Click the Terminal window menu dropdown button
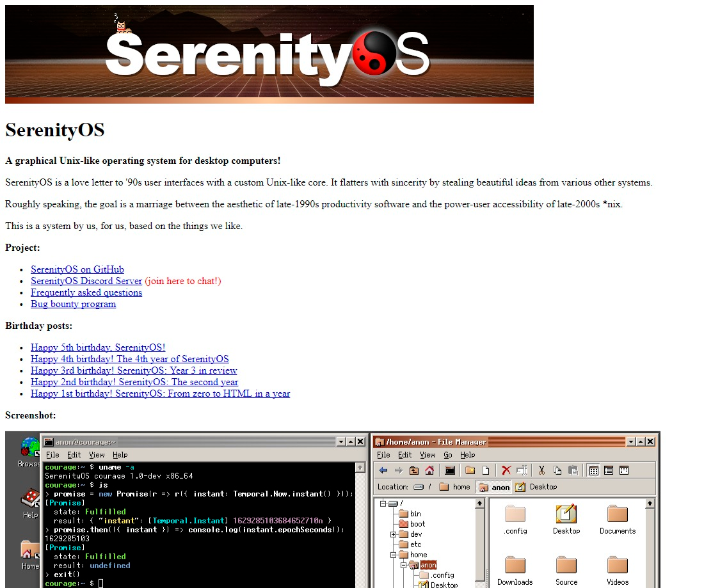Viewport: 704px width, 588px height. [x=340, y=441]
